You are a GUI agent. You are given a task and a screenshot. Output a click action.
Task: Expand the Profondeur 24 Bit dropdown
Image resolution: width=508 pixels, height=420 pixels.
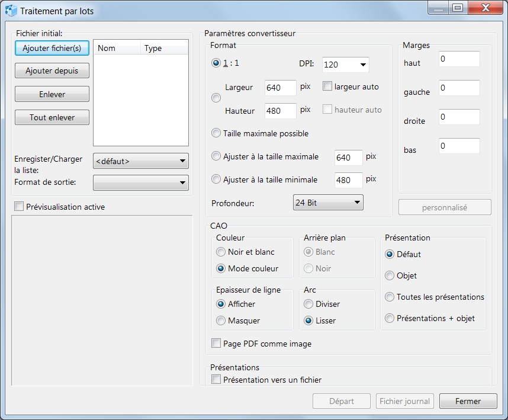(x=328, y=203)
